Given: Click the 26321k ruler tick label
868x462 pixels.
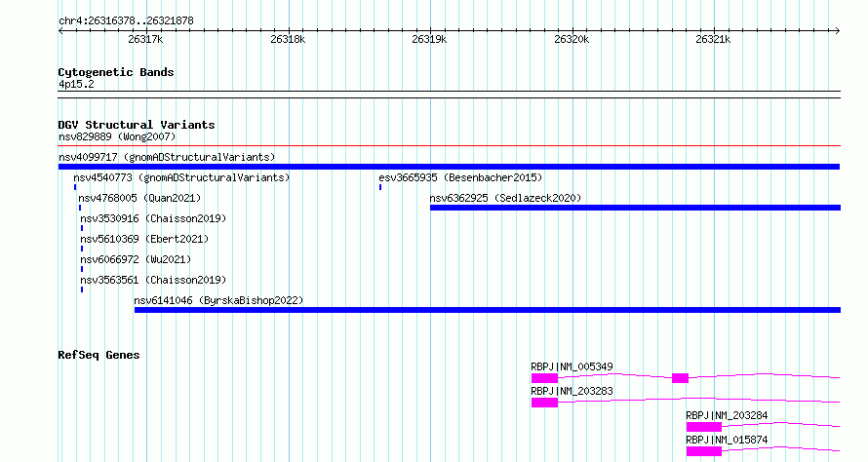Looking at the screenshot, I should pyautogui.click(x=713, y=39).
